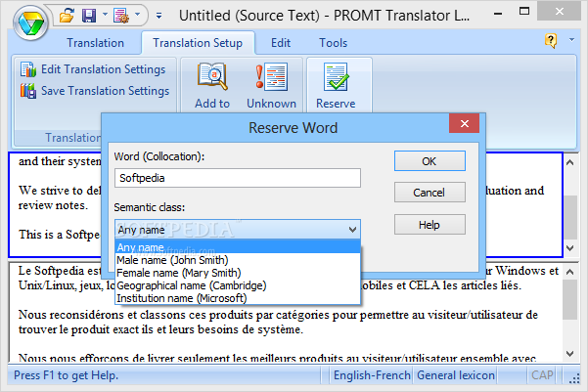Click the window resize grip icon

(574, 379)
